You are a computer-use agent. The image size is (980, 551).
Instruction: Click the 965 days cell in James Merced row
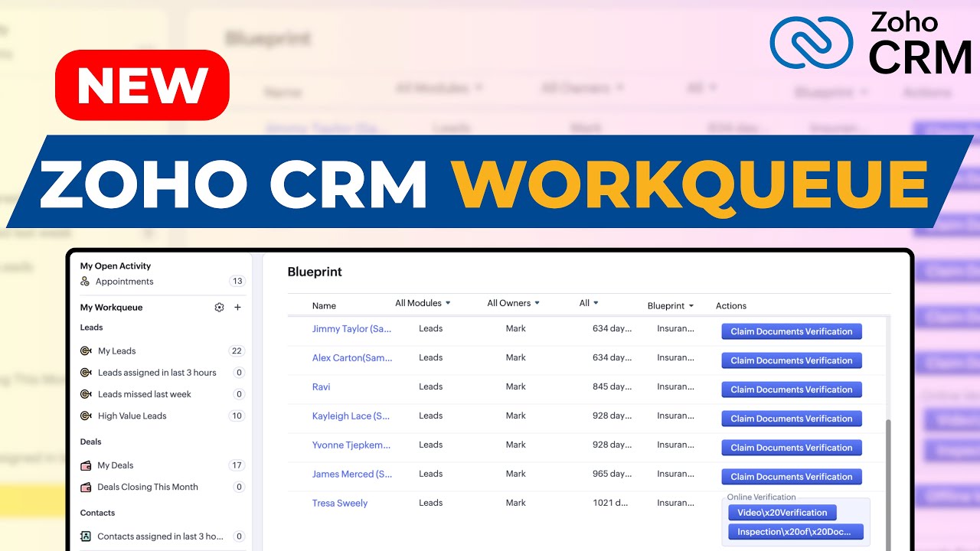(612, 474)
